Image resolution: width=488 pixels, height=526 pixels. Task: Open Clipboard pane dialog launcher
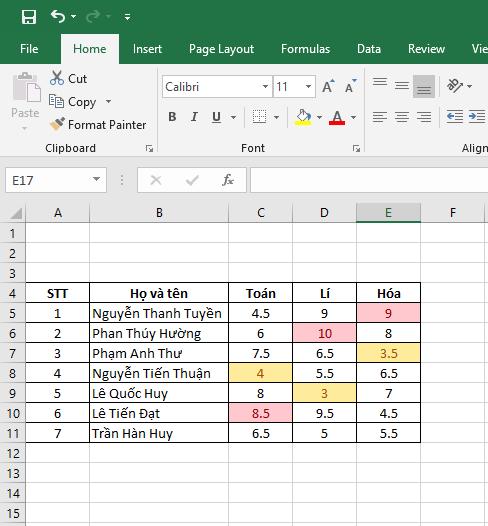149,149
